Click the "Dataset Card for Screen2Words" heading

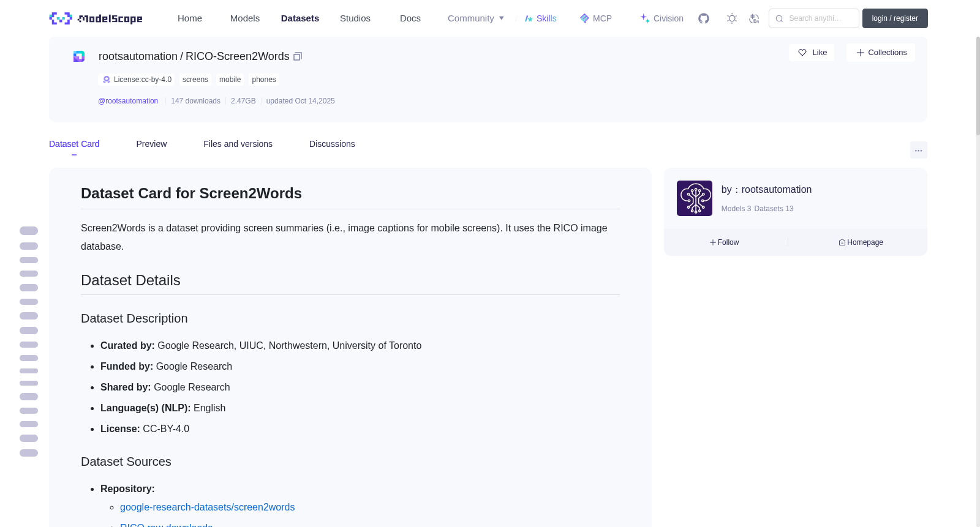191,193
